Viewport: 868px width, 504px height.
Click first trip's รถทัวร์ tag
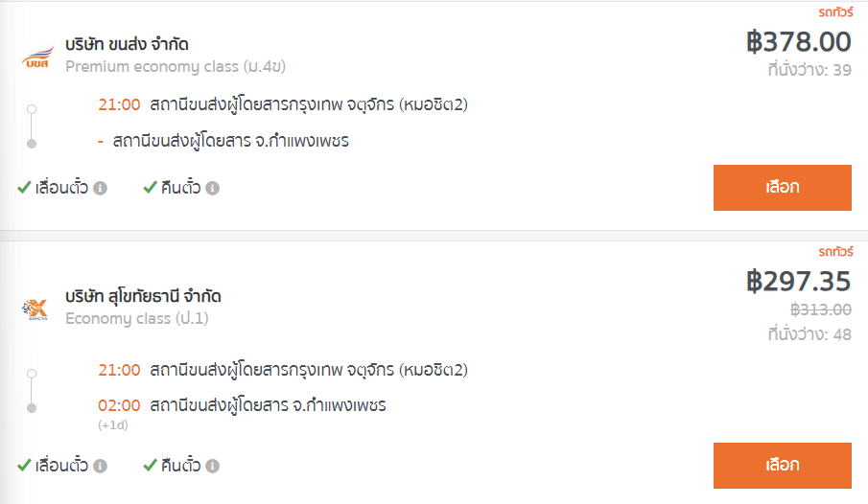click(x=835, y=11)
